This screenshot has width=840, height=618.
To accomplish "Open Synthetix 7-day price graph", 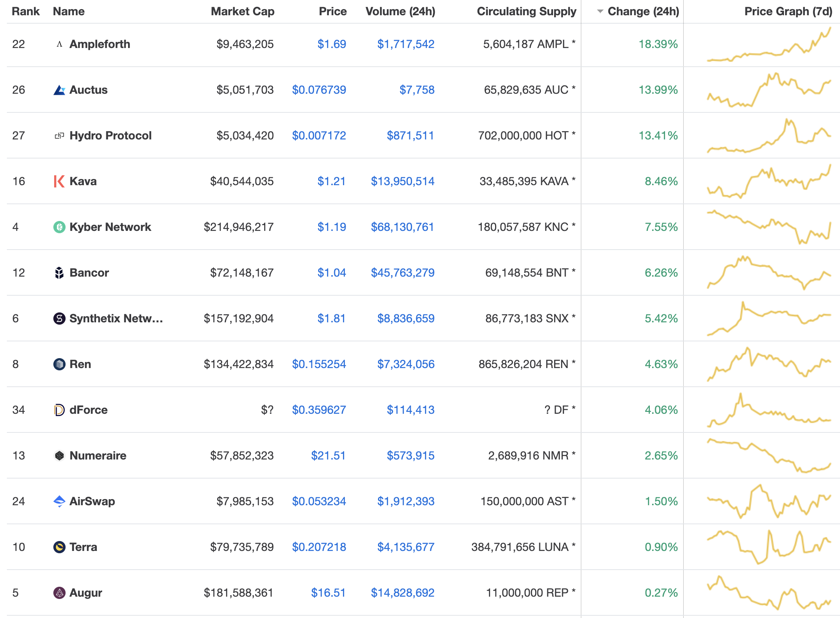I will pyautogui.click(x=769, y=319).
